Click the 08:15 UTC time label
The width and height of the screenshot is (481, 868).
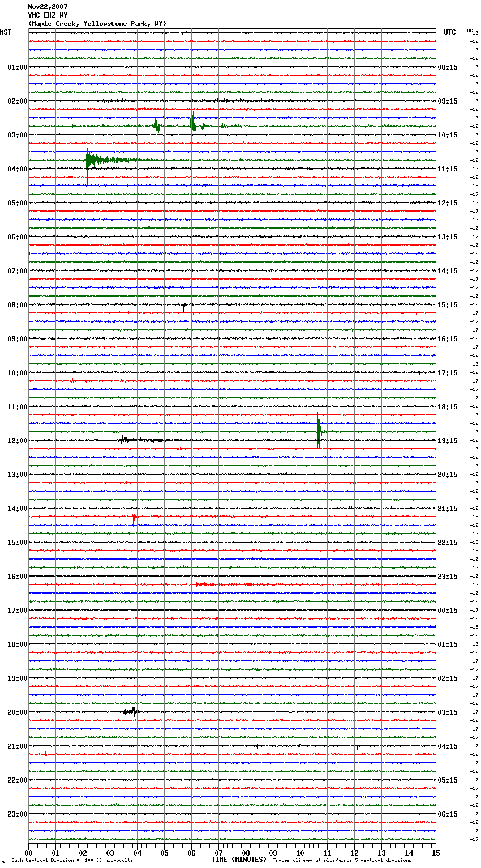(x=448, y=67)
